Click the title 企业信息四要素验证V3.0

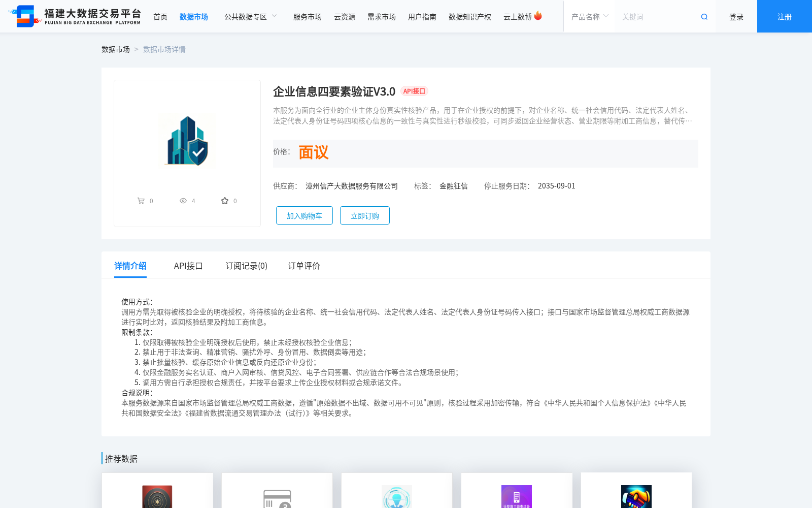(x=334, y=91)
